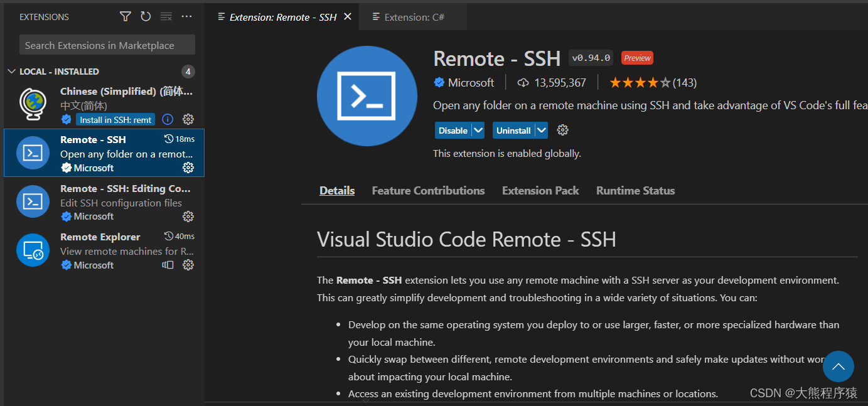Click the Remote - SSH title heading
Viewport: 868px width, 406px height.
[x=496, y=58]
